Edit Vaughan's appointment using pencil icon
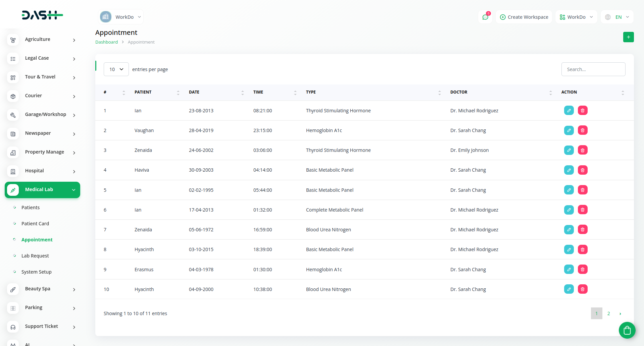The image size is (644, 346). 569,130
